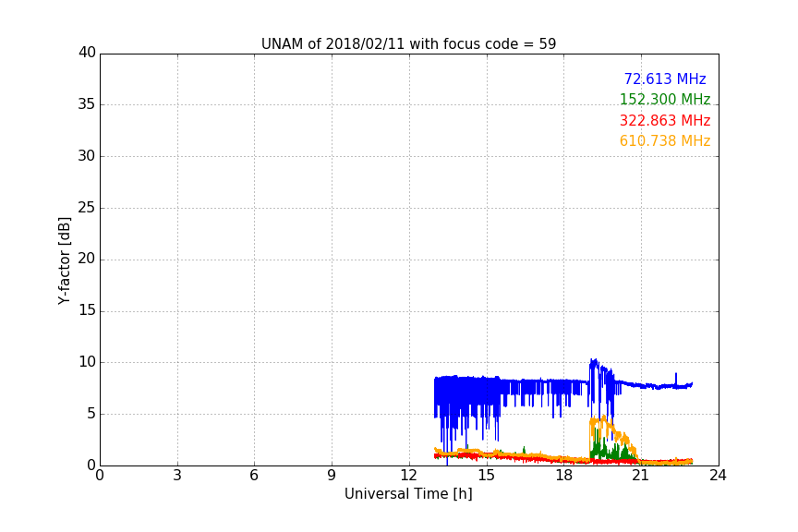Click the orange trace peak above 19 hours
The width and height of the screenshot is (798, 532).
tap(604, 418)
